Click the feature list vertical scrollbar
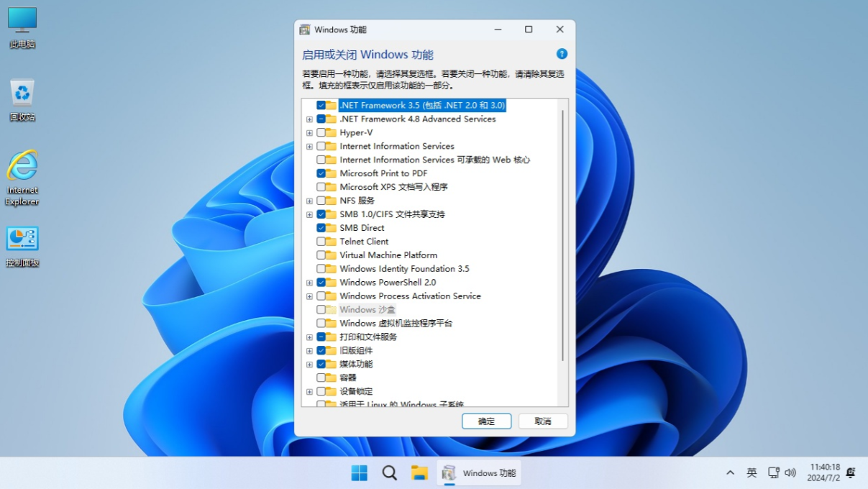This screenshot has height=489, width=868. point(562,236)
